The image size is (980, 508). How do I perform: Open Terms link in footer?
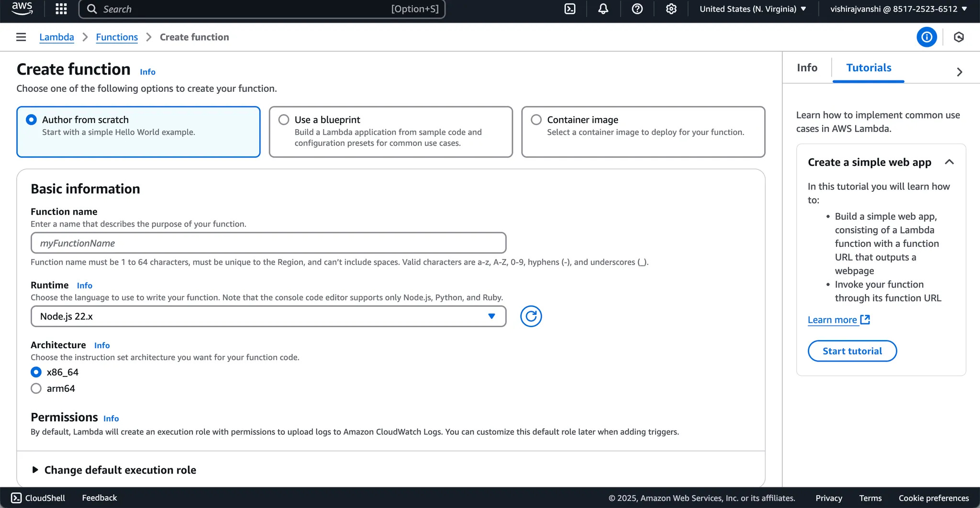(870, 498)
